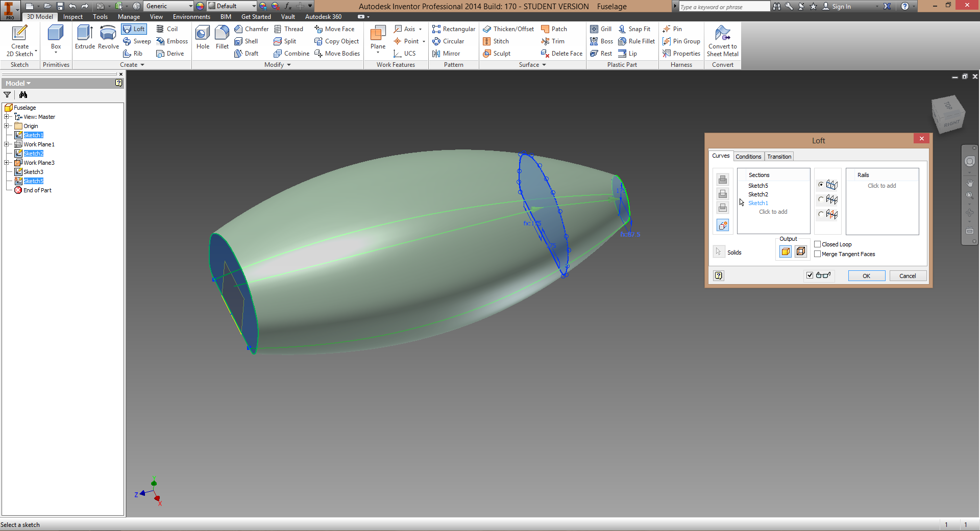The width and height of the screenshot is (980, 531).
Task: Click to add a rail
Action: pyautogui.click(x=882, y=185)
